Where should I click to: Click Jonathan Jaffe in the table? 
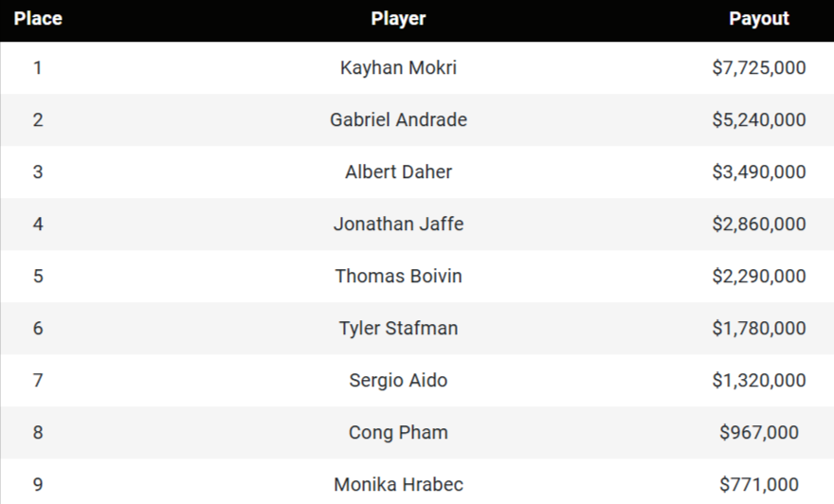398,225
